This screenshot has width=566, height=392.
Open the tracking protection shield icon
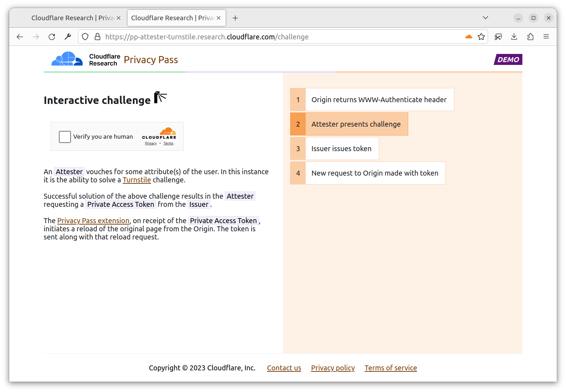85,37
